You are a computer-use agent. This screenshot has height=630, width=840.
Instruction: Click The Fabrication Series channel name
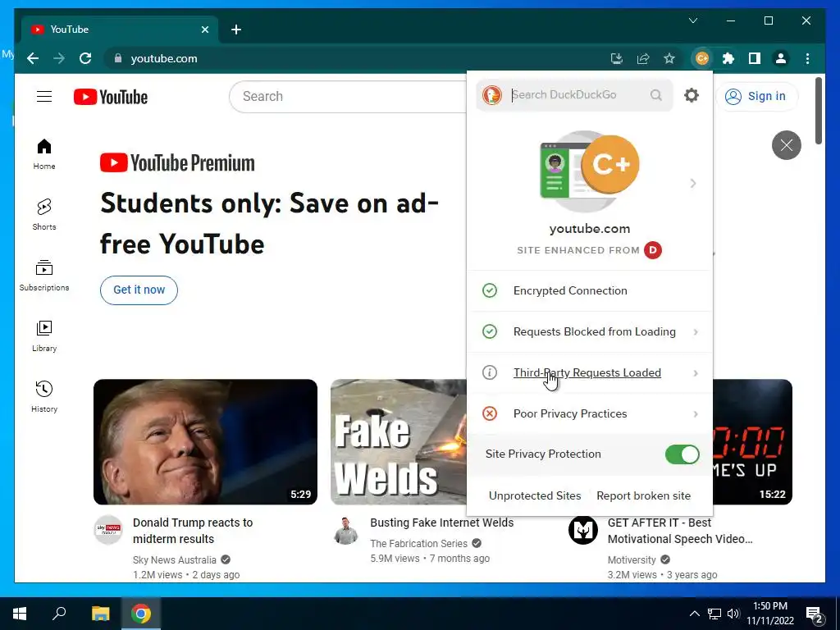click(418, 544)
